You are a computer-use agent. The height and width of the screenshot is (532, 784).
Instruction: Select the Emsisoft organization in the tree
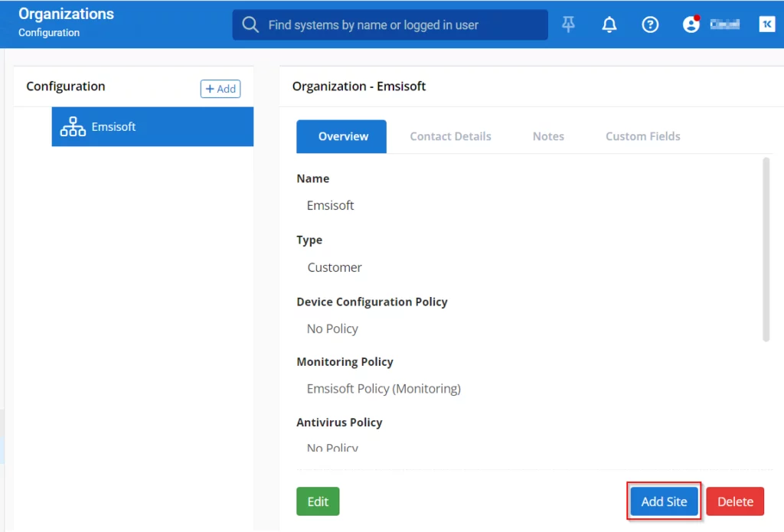pyautogui.click(x=113, y=127)
